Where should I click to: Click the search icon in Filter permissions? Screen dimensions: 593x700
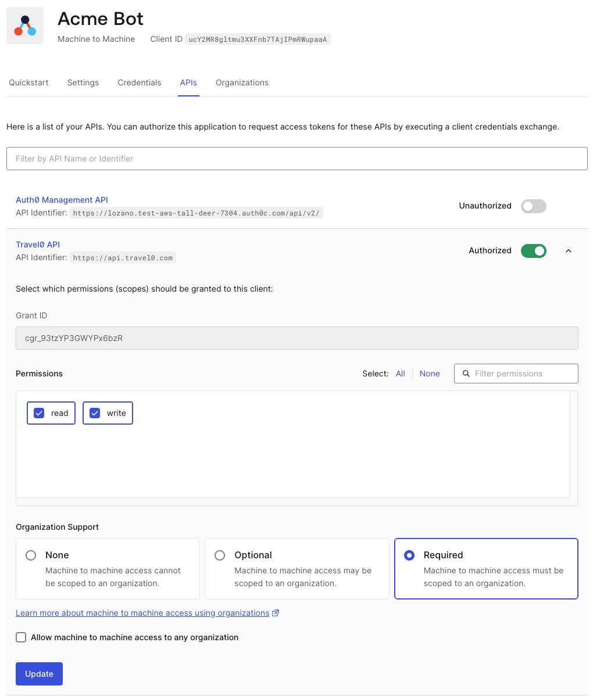coord(466,374)
